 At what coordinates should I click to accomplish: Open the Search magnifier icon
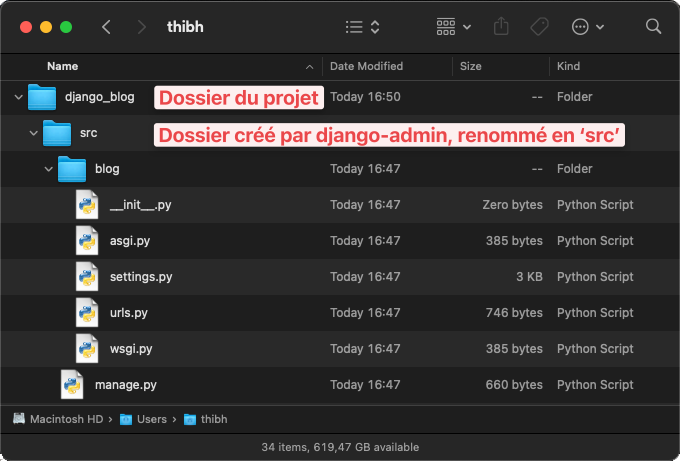tap(653, 27)
